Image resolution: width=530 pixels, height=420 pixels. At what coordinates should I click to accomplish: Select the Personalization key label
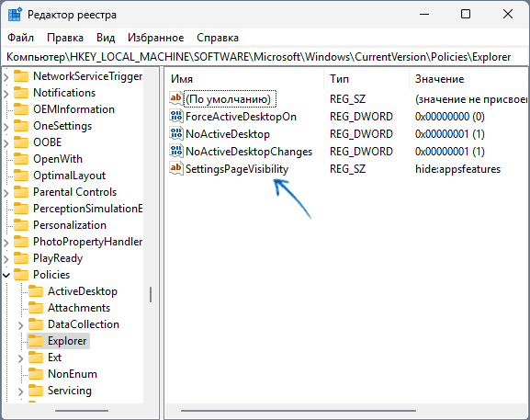point(70,225)
